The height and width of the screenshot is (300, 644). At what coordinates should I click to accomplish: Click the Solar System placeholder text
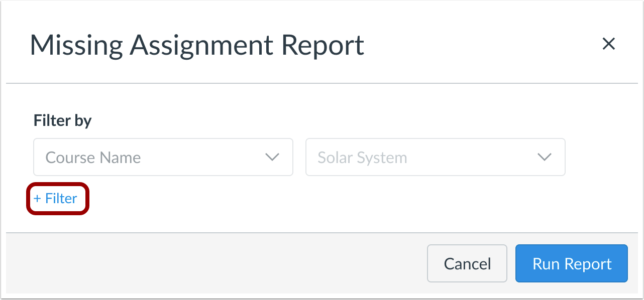tap(362, 158)
